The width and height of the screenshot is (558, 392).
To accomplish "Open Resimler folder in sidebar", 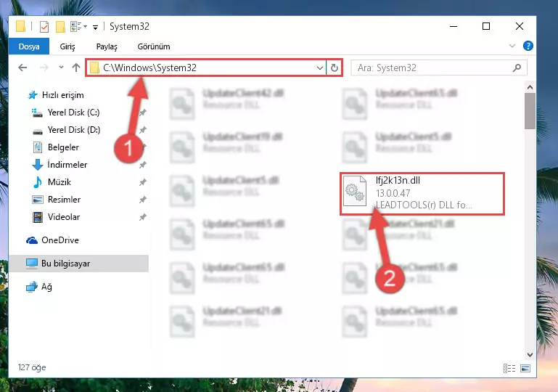I will click(64, 200).
